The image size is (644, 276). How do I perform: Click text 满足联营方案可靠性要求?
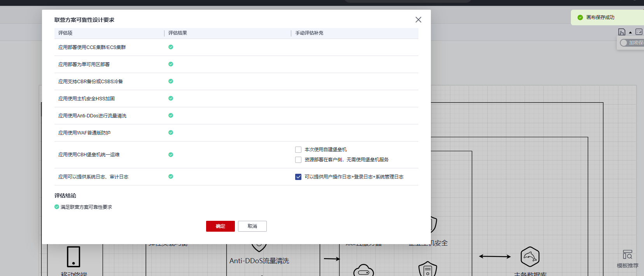pos(86,207)
